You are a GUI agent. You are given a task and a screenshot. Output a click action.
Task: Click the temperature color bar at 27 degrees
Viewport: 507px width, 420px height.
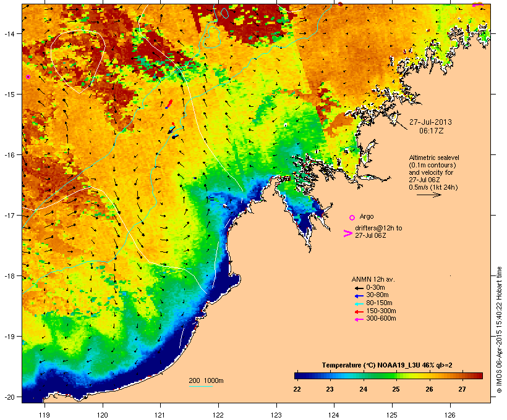[462, 376]
